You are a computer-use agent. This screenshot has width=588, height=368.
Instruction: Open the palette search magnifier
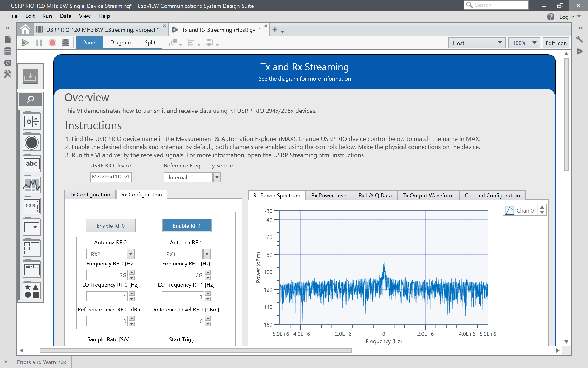coord(30,99)
